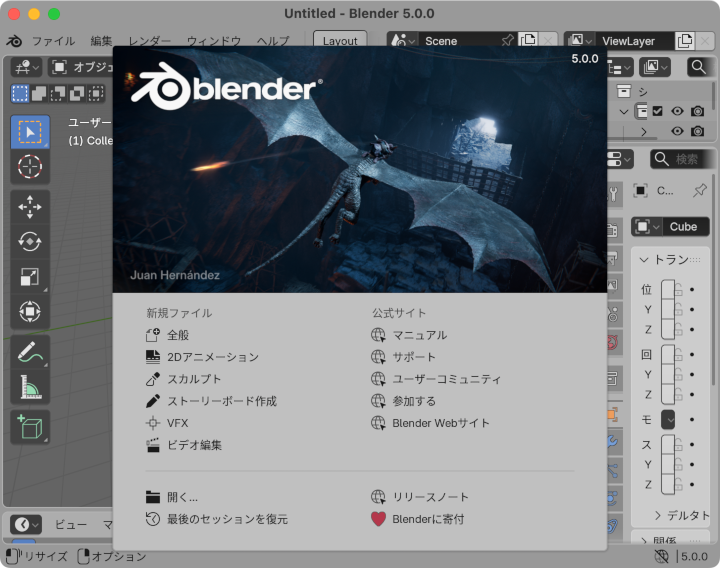Select the Select Box tool in toolbar
720x568 pixels.
click(30, 132)
